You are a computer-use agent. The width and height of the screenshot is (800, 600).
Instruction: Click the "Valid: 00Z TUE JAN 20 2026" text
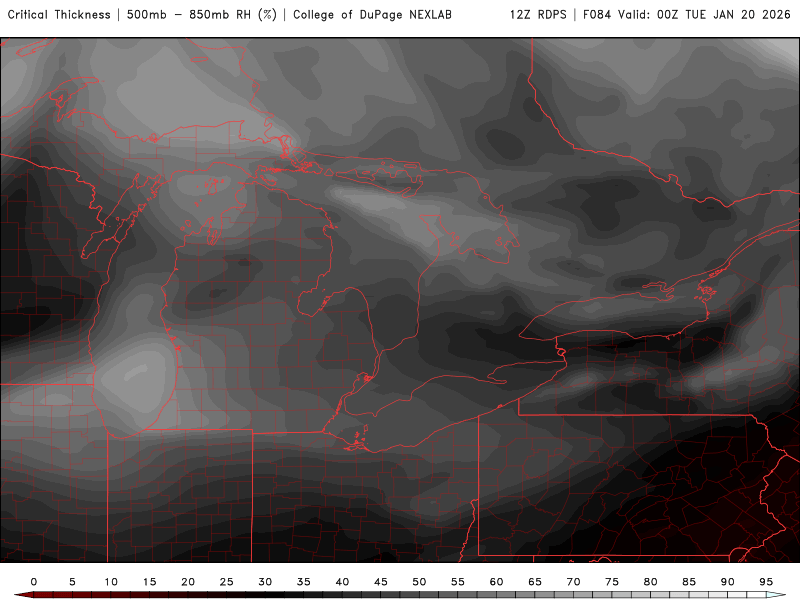(704, 15)
